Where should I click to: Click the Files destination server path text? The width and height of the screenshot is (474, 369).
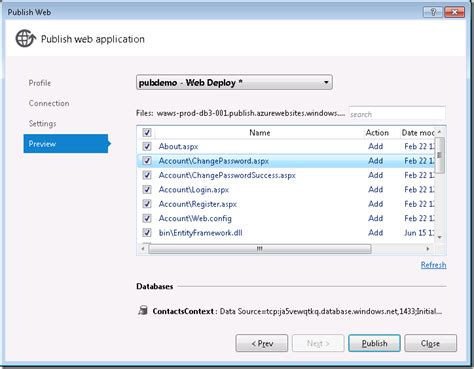point(251,113)
